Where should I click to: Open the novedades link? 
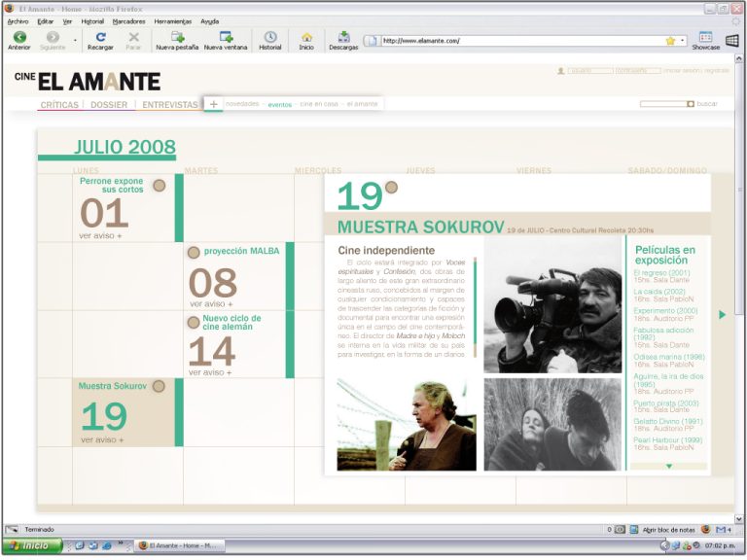click(242, 104)
